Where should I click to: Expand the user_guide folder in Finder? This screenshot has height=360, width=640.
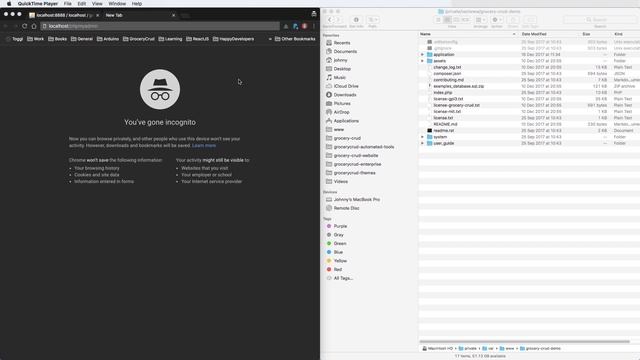(x=422, y=143)
